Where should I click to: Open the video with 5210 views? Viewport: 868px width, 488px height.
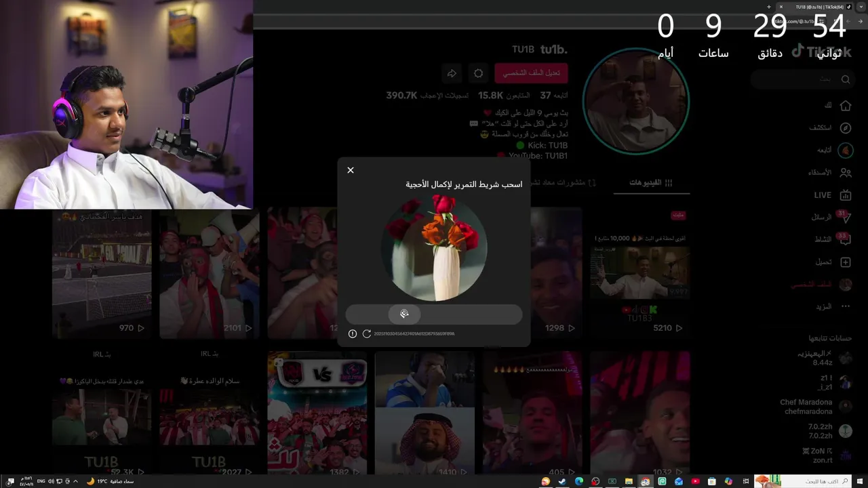tap(639, 272)
